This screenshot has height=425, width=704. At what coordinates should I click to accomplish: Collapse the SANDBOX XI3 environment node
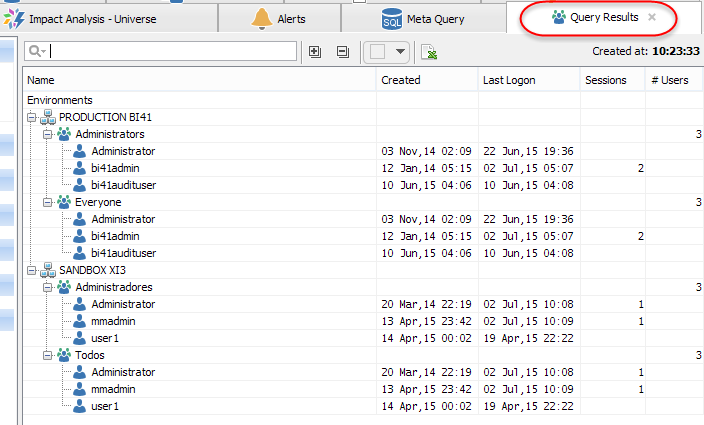pyautogui.click(x=31, y=270)
